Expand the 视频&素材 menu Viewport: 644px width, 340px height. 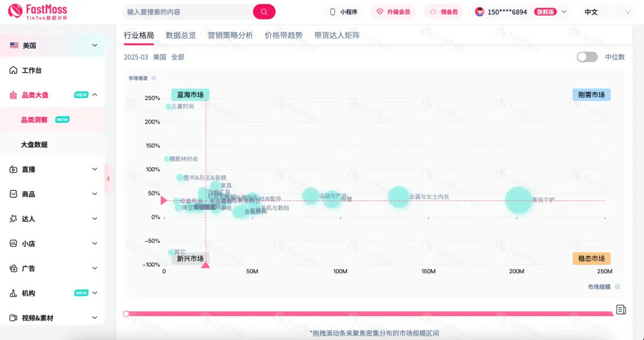(x=95, y=318)
